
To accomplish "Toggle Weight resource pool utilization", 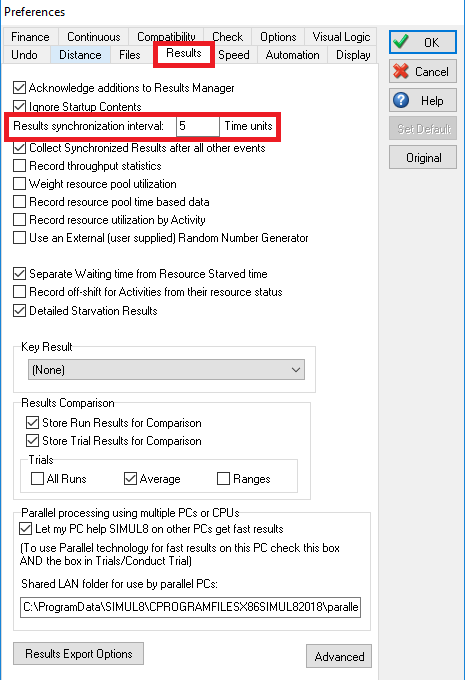I will 19,184.
